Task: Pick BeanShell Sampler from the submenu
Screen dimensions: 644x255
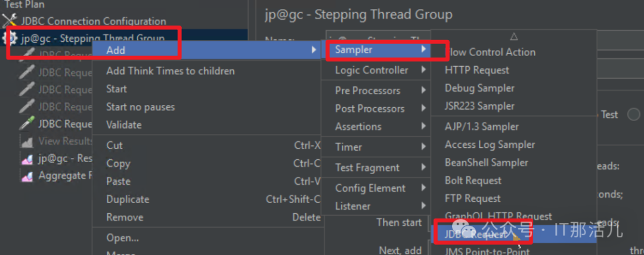Action: tap(486, 163)
